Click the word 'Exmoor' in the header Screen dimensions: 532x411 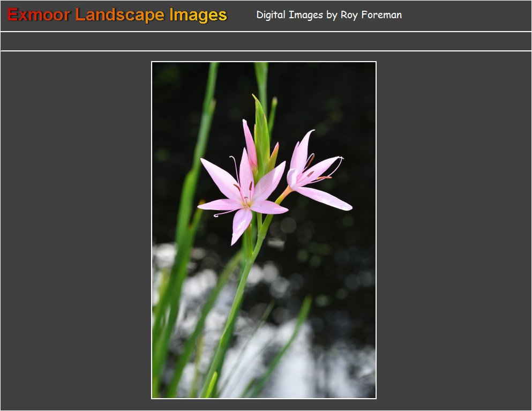39,15
